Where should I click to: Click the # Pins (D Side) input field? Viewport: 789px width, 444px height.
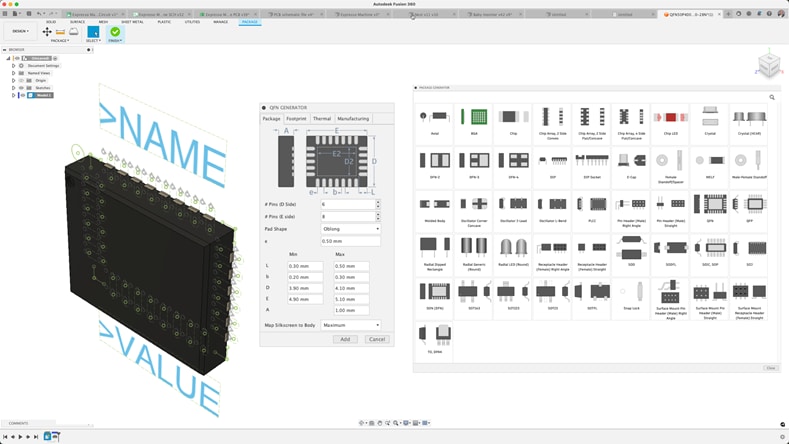(348, 204)
